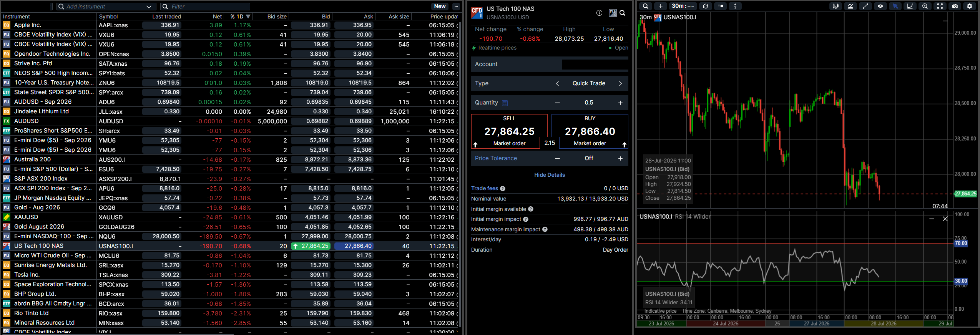The image size is (980, 335).
Task: Select the Apple Inc. watchlist row
Action: (230, 25)
